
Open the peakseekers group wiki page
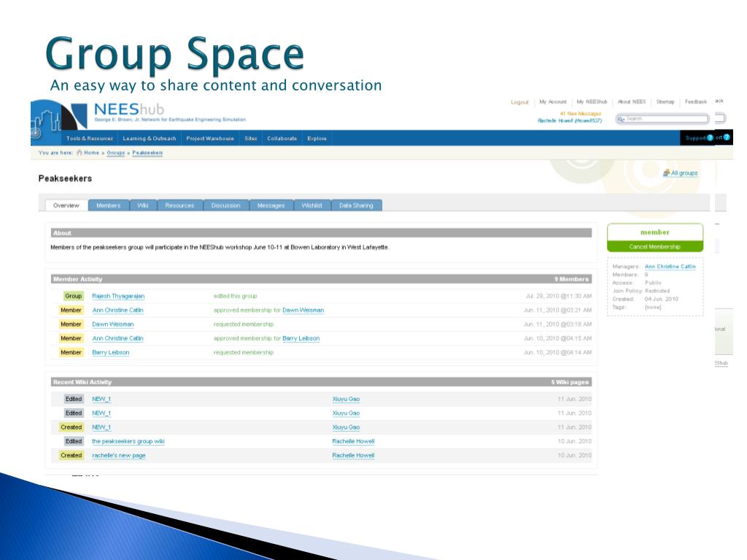coord(128,441)
